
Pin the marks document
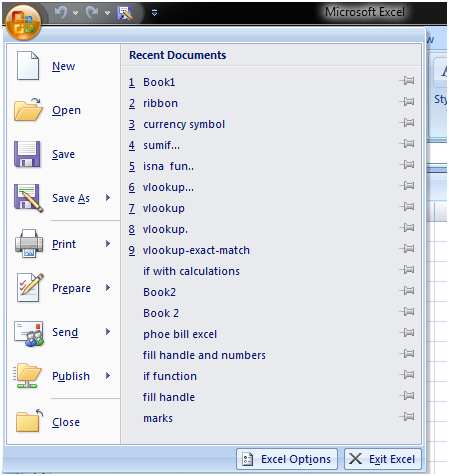(407, 417)
